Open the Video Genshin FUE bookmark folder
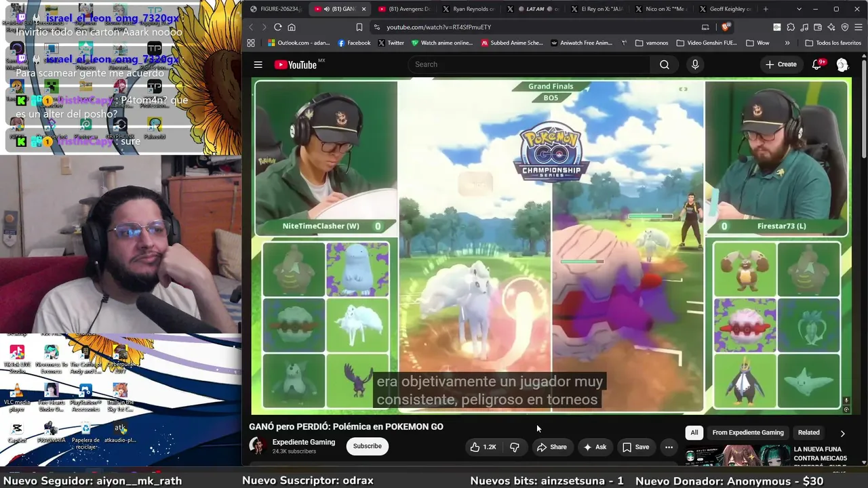 tap(707, 43)
